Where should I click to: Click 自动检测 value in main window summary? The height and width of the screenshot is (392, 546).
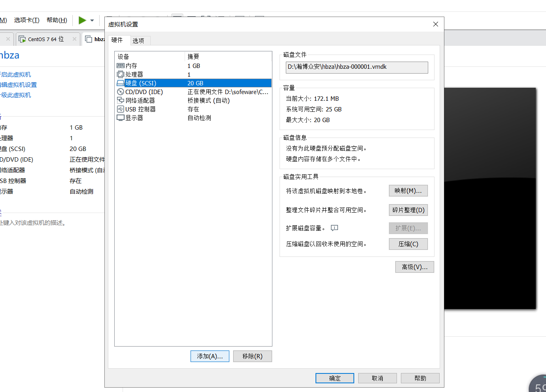click(81, 191)
